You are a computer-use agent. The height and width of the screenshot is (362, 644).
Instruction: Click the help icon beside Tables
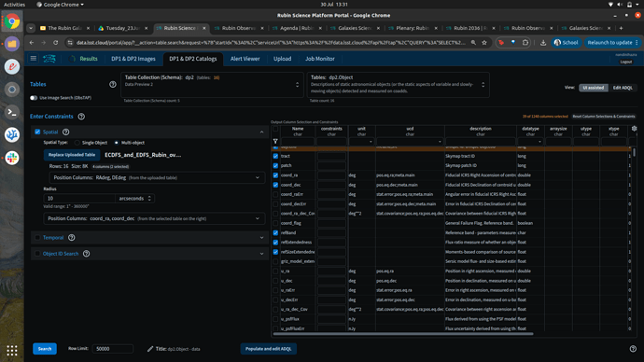tap(113, 84)
